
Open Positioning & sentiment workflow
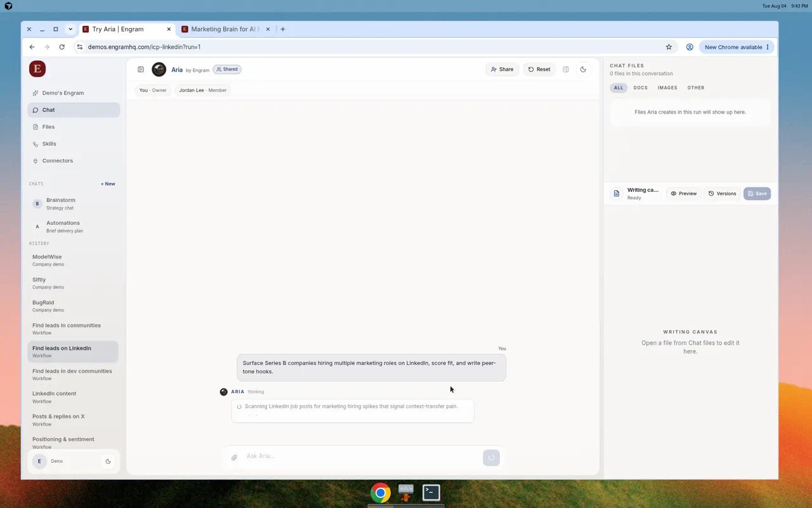click(74, 443)
